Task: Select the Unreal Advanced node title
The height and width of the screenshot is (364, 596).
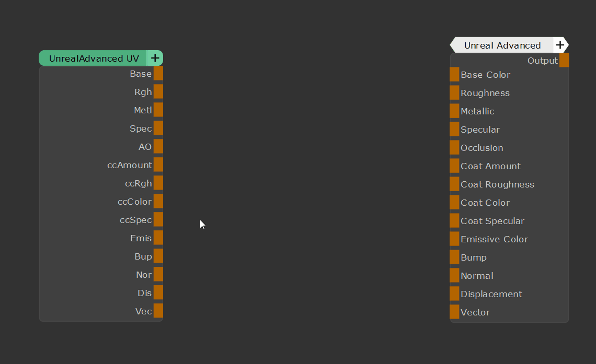Action: tap(502, 45)
